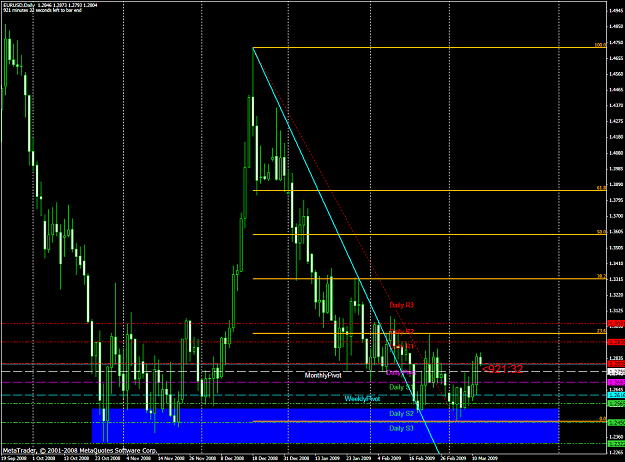Click the Daily R3 label
The image size is (625, 462).
(x=401, y=305)
